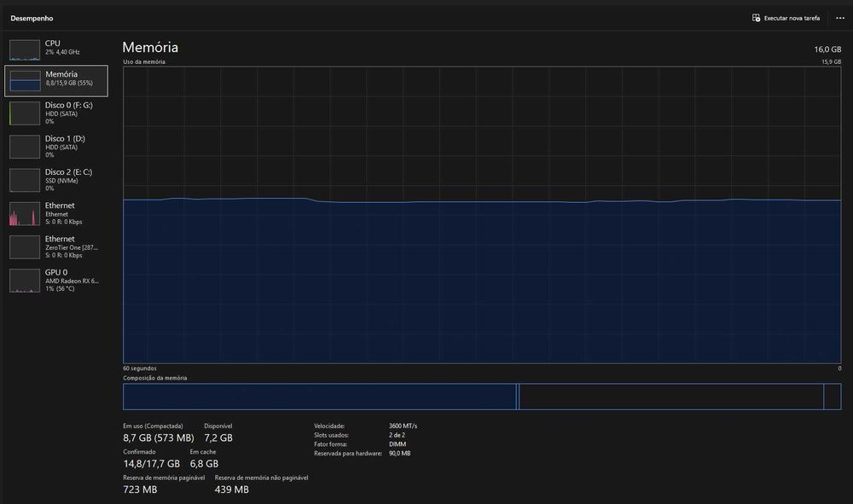
Task: Click the Disco 2 mini graph thumbnail
Action: pos(25,181)
